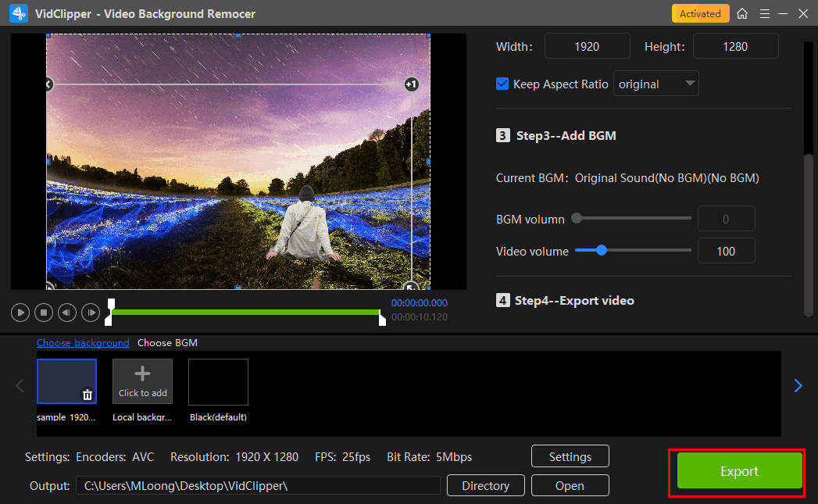
Task: Switch to Choose BGM tab
Action: point(167,343)
